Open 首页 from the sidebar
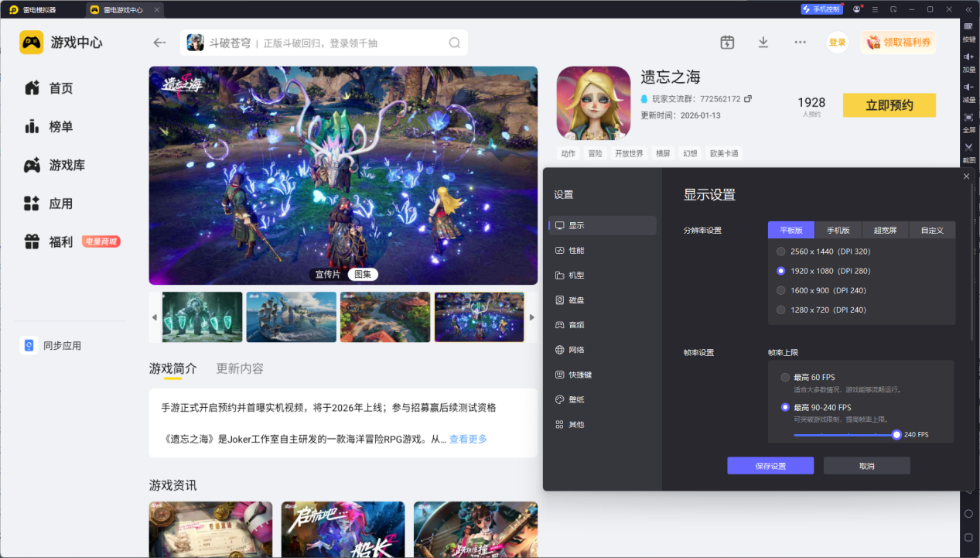The image size is (980, 558). (49, 88)
